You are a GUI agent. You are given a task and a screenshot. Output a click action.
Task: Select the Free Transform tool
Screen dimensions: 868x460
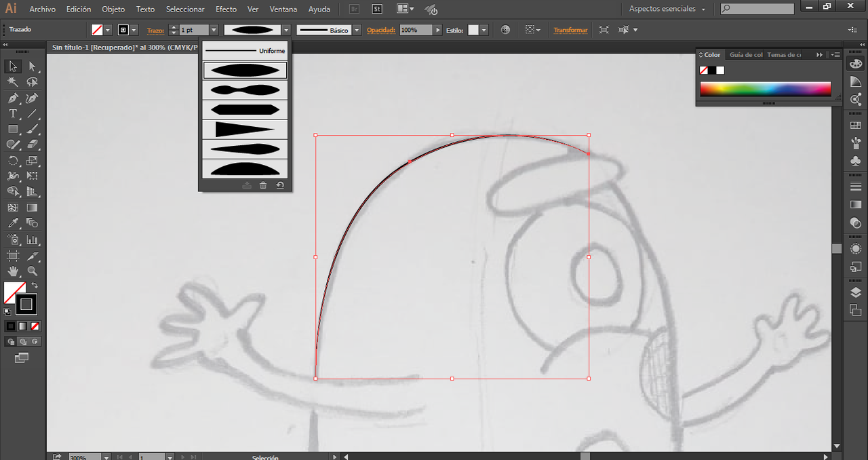tap(32, 176)
